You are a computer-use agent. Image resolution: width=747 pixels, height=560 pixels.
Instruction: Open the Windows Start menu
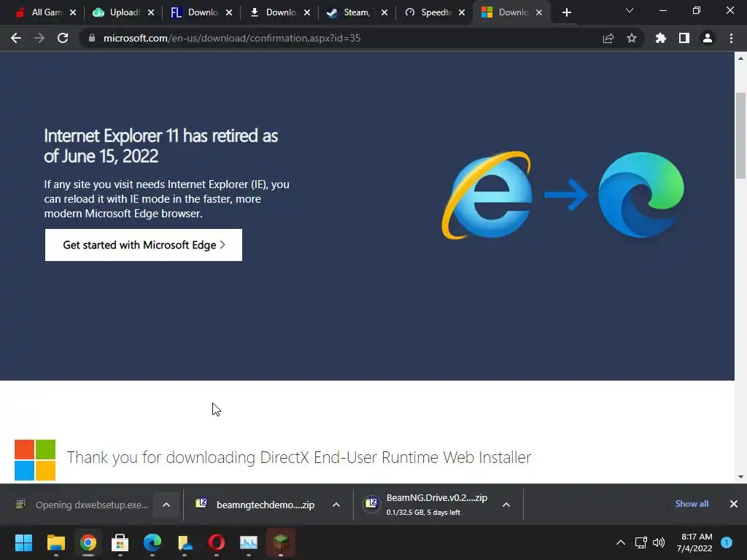click(23, 542)
